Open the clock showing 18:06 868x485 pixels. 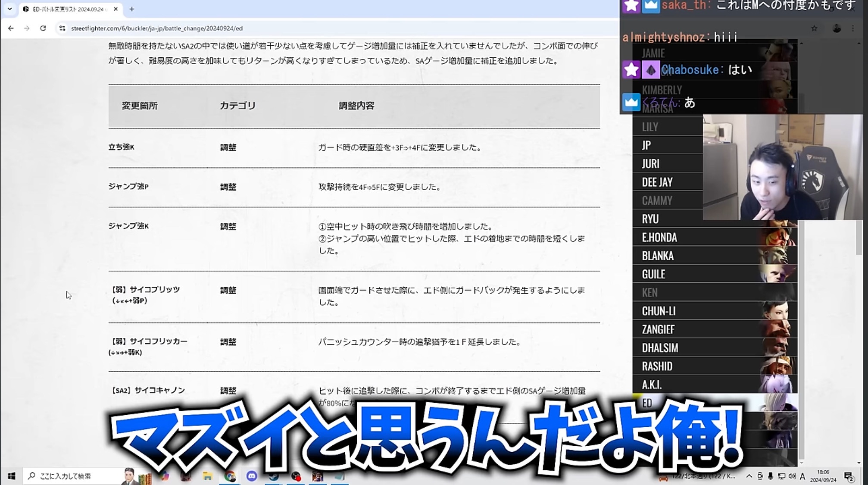[823, 476]
